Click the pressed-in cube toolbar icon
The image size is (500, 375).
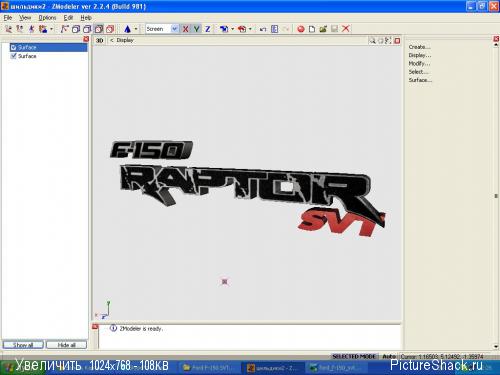(x=99, y=29)
